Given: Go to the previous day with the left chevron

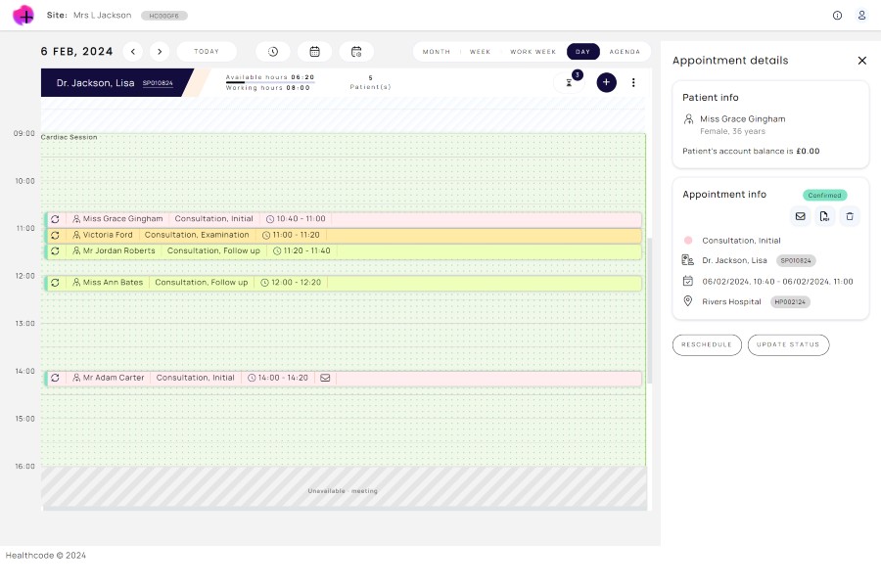Looking at the screenshot, I should [133, 51].
